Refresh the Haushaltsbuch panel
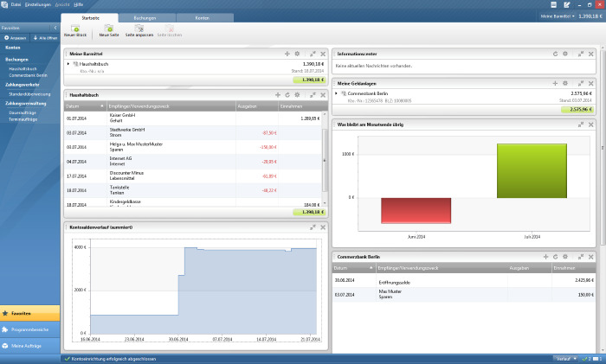This screenshot has width=606, height=364. tap(287, 94)
